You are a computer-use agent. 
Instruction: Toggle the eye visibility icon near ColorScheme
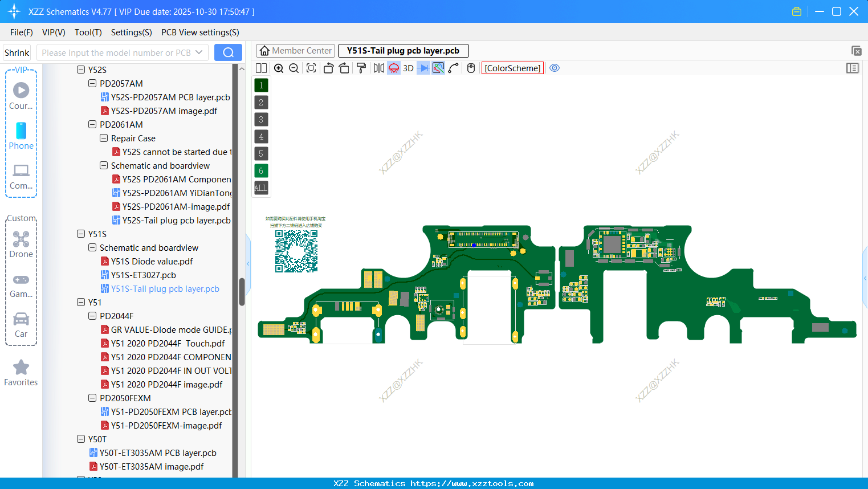pos(555,68)
